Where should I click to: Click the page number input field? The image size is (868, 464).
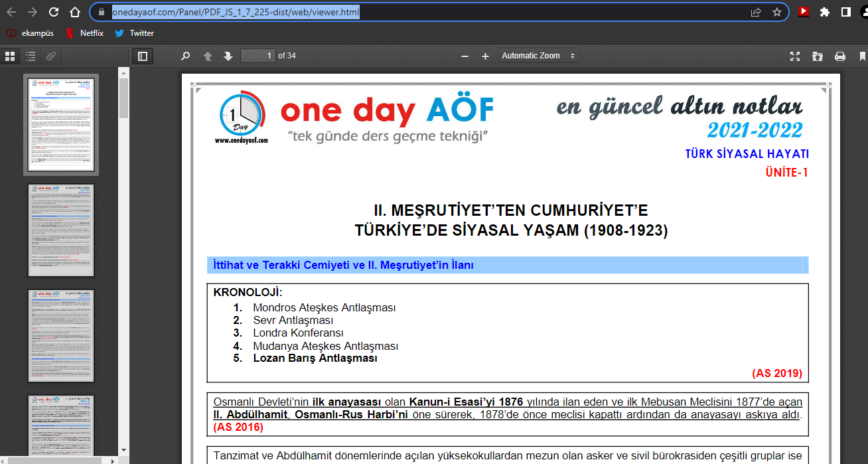(258, 56)
